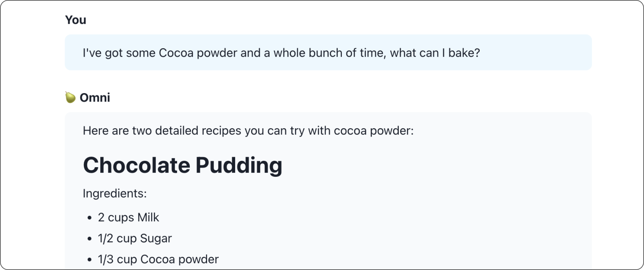Click the word "Pudding" in the heading
The height and width of the screenshot is (270, 644).
click(x=239, y=165)
